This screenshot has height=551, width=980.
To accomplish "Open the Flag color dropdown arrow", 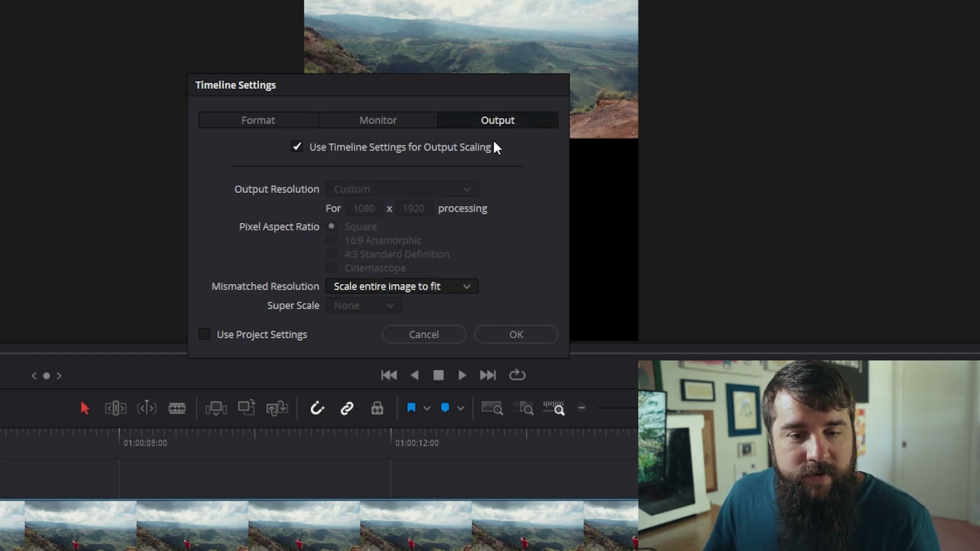I will coord(427,408).
